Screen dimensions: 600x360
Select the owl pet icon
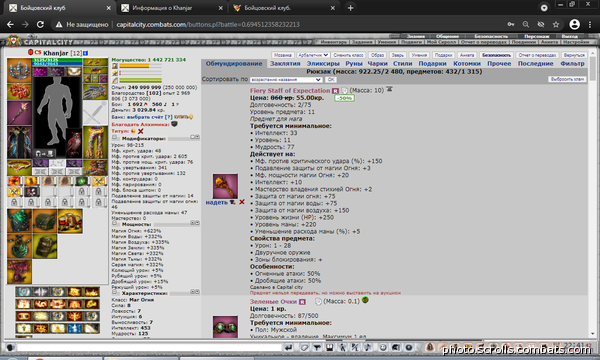[73, 143]
